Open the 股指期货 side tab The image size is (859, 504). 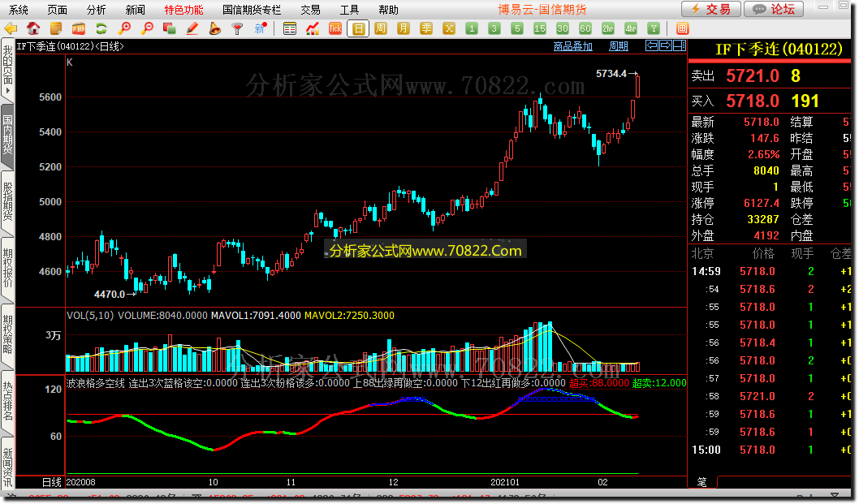tap(7, 202)
